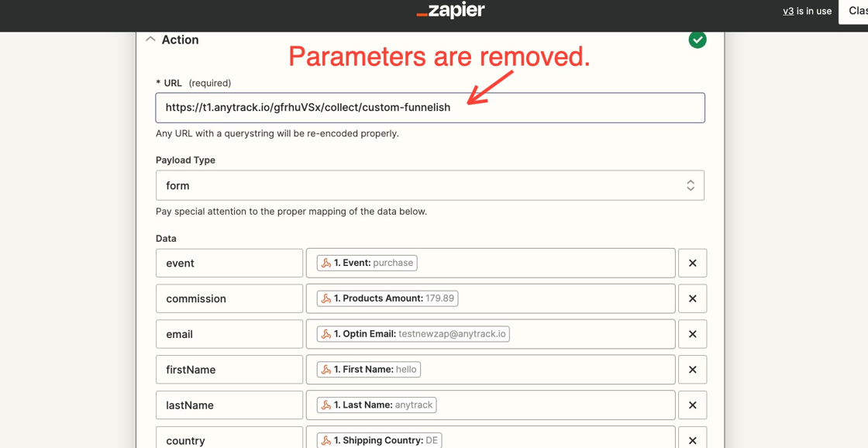Click webhook icon in Event pill

point(326,263)
